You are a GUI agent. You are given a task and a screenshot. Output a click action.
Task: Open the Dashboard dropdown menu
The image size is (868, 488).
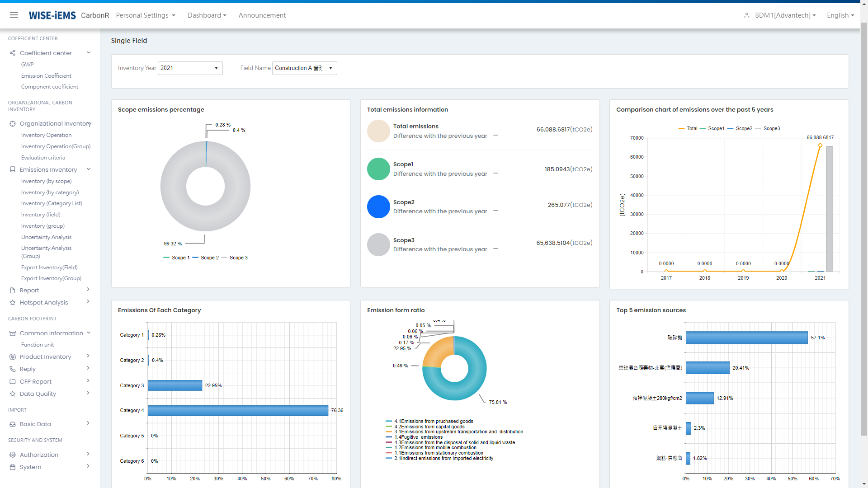pyautogui.click(x=207, y=15)
